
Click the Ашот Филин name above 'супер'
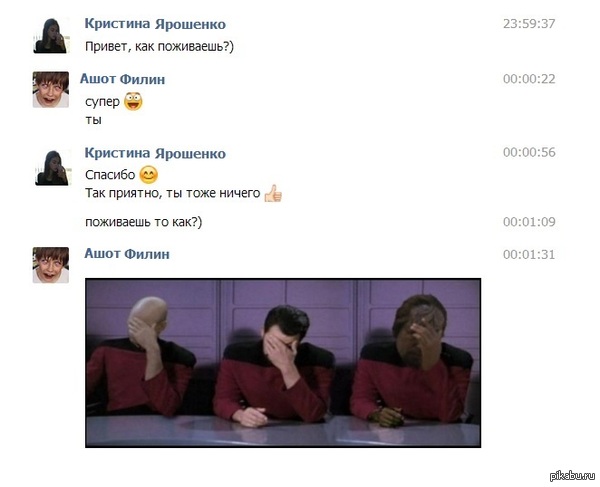pos(122,79)
